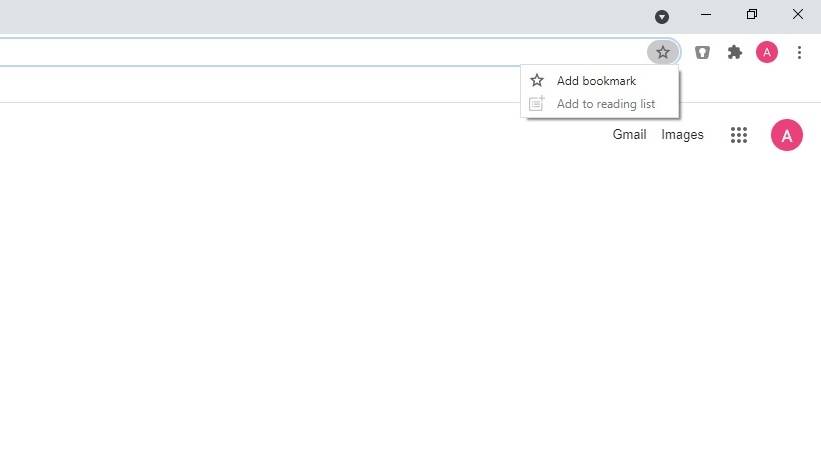
Task: Open the Bitwarden shield extension
Action: point(702,52)
